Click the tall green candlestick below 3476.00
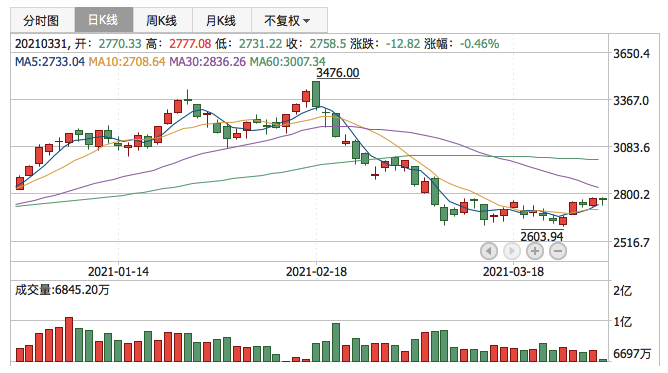 pyautogui.click(x=316, y=95)
